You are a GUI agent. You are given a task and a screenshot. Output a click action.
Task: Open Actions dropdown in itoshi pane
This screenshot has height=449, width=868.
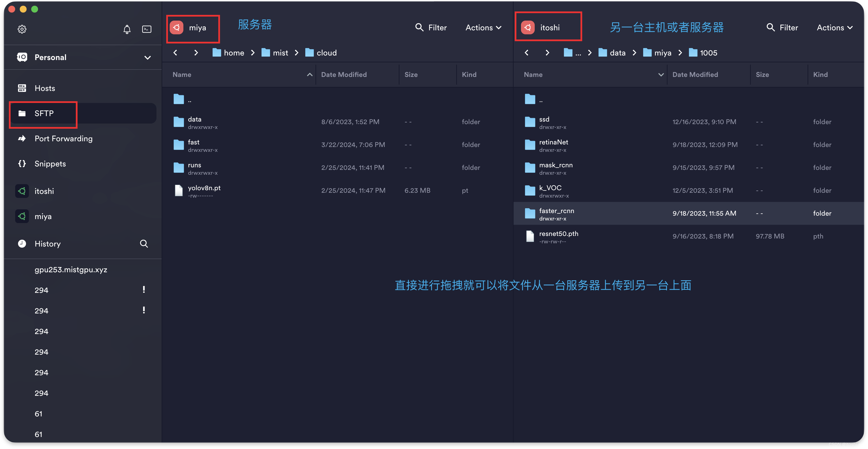pos(835,28)
